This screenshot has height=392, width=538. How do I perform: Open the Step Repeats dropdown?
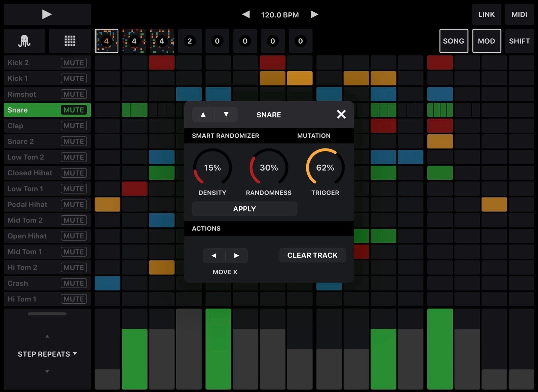47,354
